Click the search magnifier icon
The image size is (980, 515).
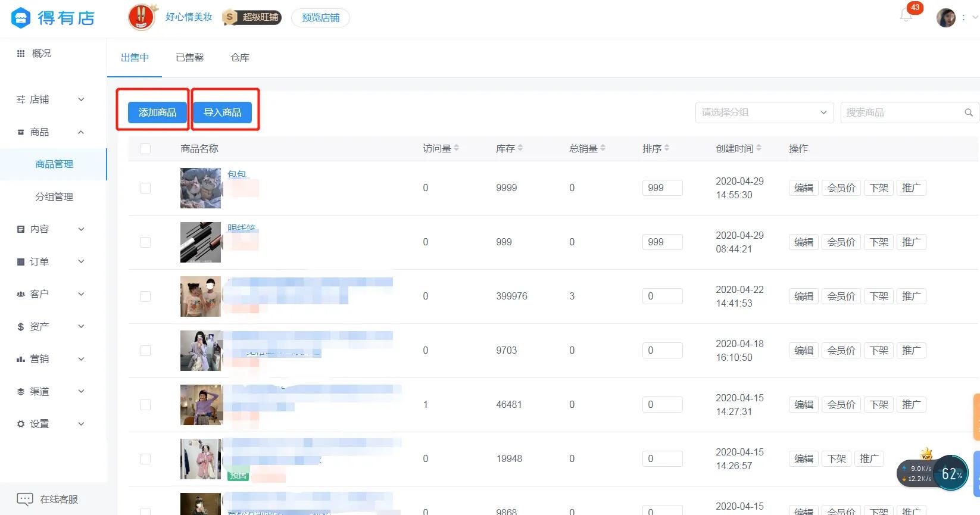point(968,113)
